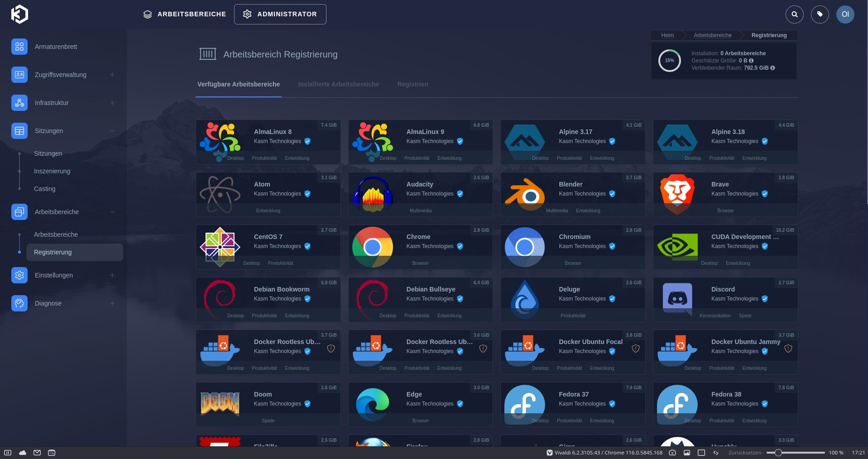Select the Audacity headphones icon

(x=373, y=194)
